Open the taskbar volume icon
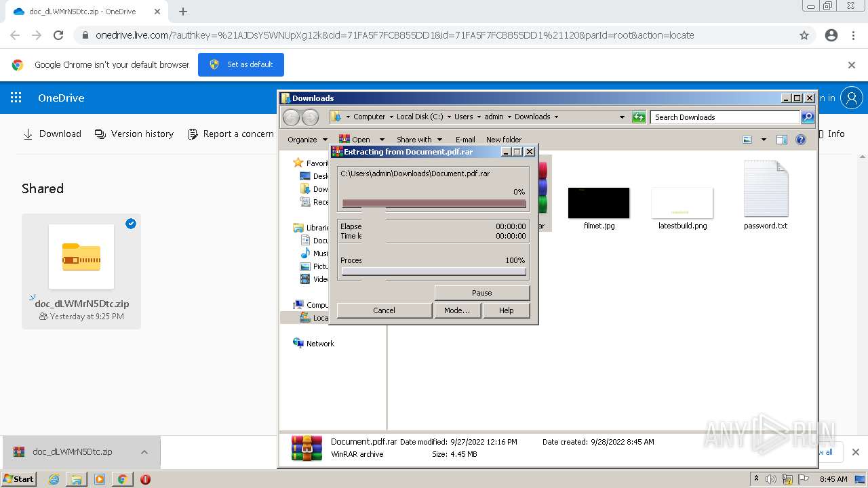 click(771, 479)
